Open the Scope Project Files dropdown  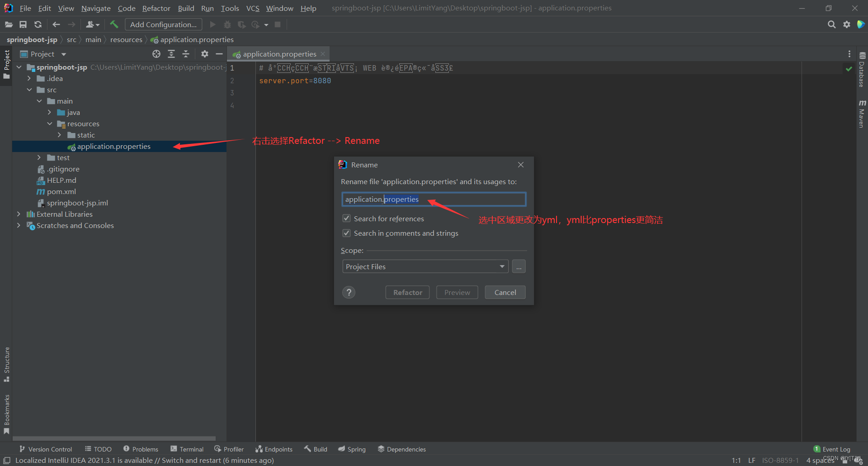coord(425,266)
